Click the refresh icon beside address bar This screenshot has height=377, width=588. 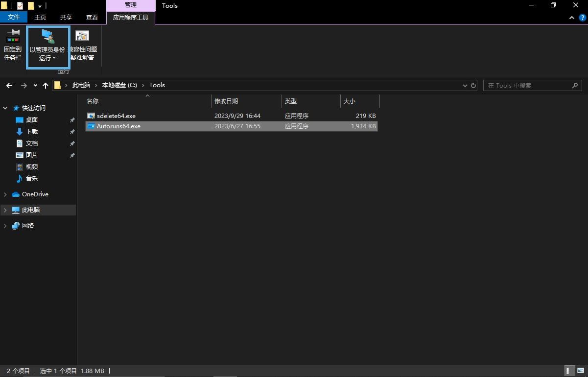pyautogui.click(x=473, y=85)
